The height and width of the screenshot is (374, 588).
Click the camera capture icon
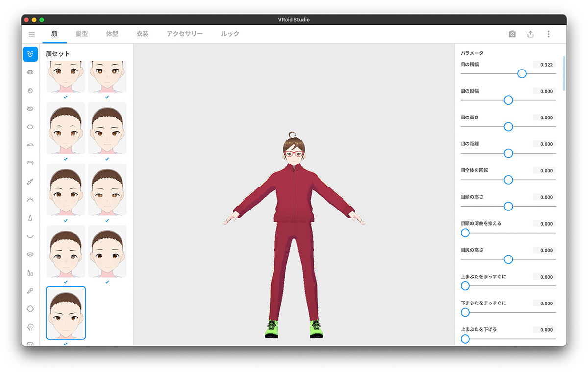pos(512,34)
